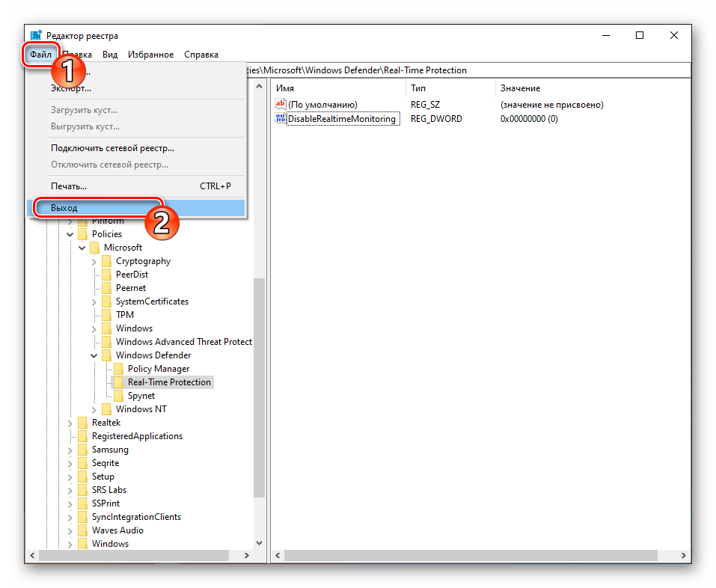Open the Справка menu
The width and height of the screenshot is (716, 588).
[201, 55]
